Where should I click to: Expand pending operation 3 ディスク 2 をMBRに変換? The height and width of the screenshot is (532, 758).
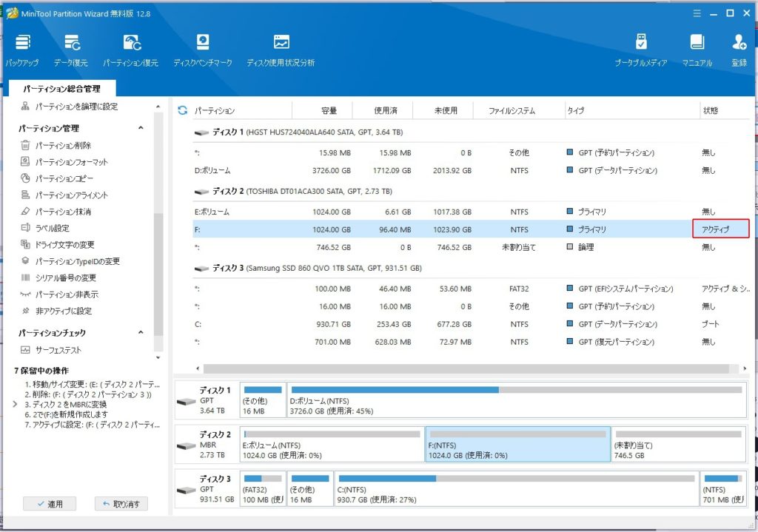point(16,405)
